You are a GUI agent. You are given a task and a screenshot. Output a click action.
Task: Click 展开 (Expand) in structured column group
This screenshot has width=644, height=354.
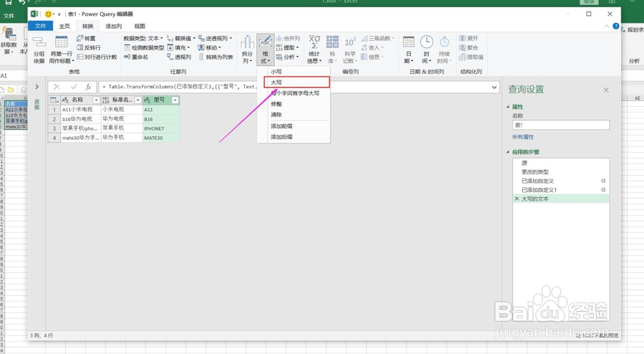(x=469, y=38)
